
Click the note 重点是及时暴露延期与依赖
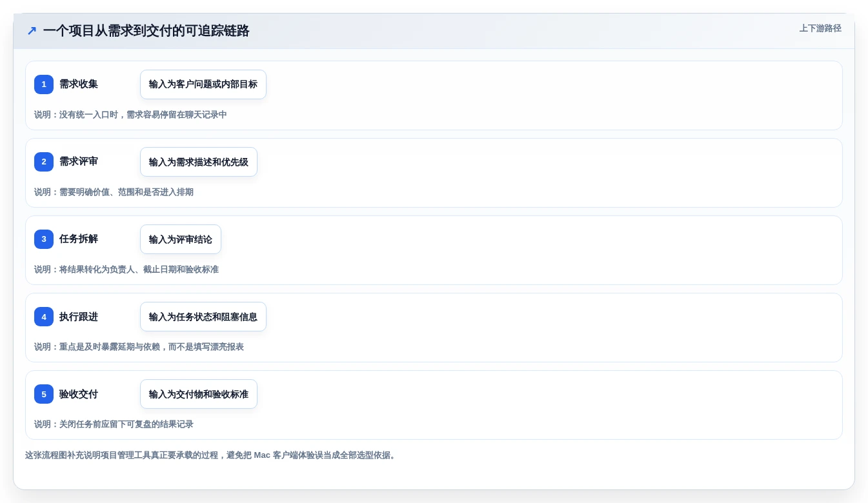(x=139, y=347)
